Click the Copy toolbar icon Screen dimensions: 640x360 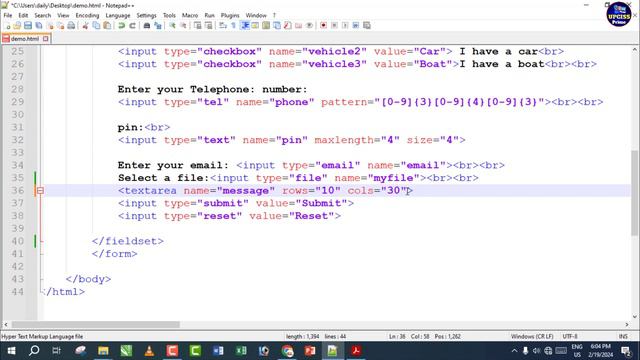[x=96, y=25]
